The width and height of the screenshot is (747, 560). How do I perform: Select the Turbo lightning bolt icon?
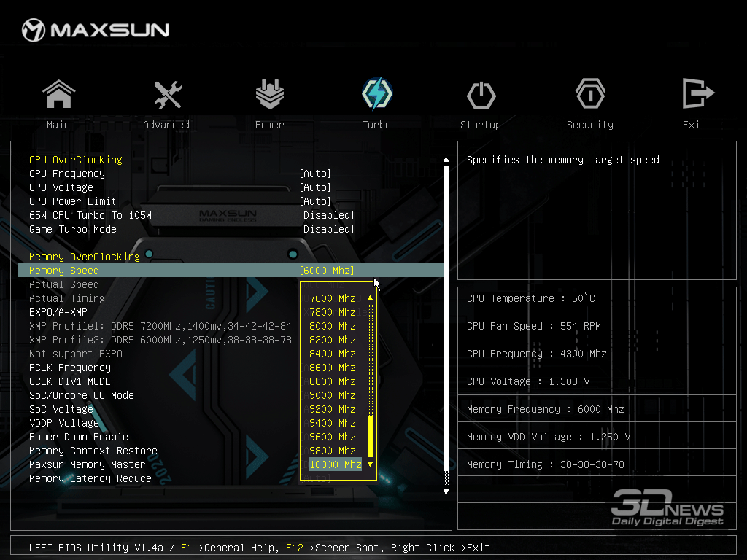click(x=377, y=93)
